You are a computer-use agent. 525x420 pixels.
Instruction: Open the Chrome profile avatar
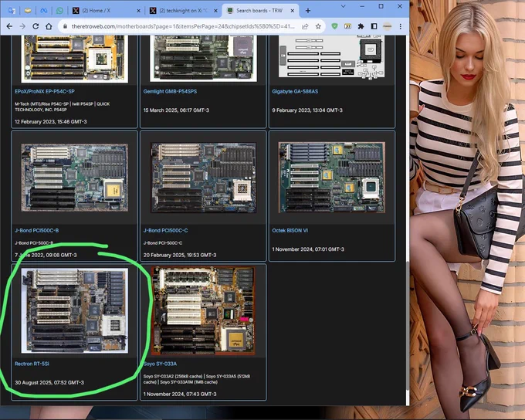[x=387, y=26]
